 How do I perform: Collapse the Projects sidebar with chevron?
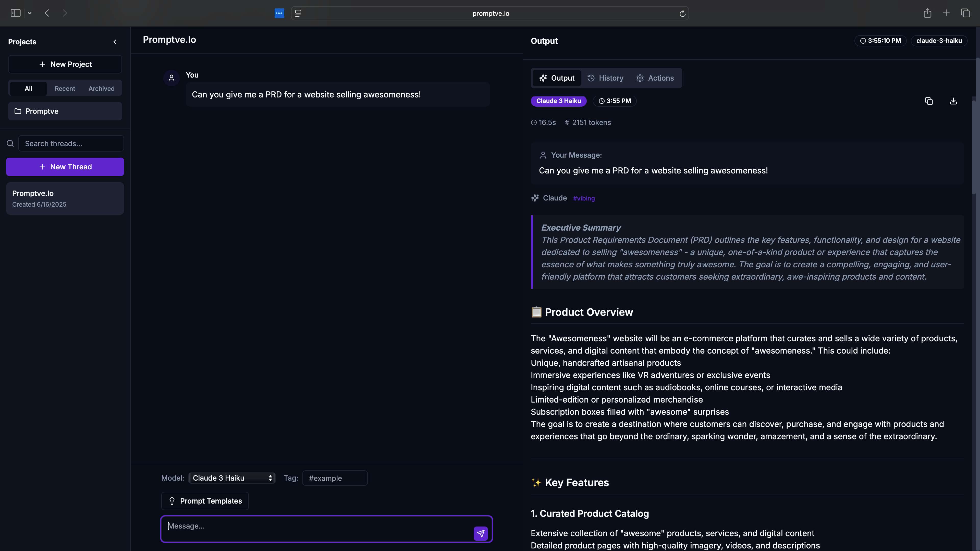click(x=115, y=42)
